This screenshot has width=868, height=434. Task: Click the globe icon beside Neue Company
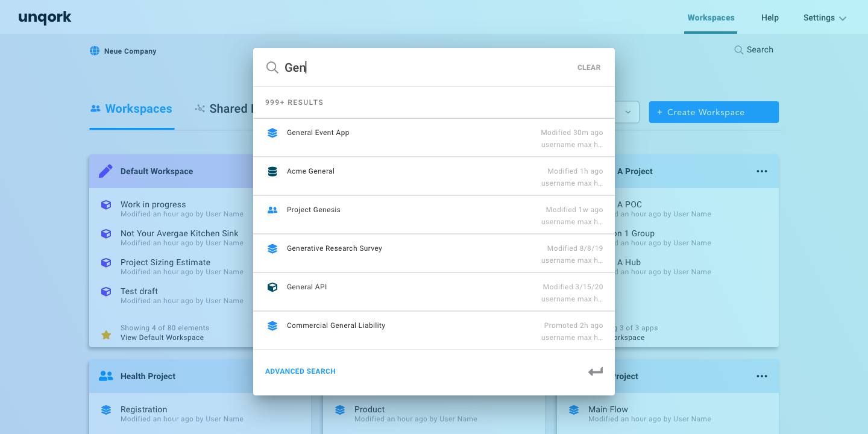(x=95, y=51)
